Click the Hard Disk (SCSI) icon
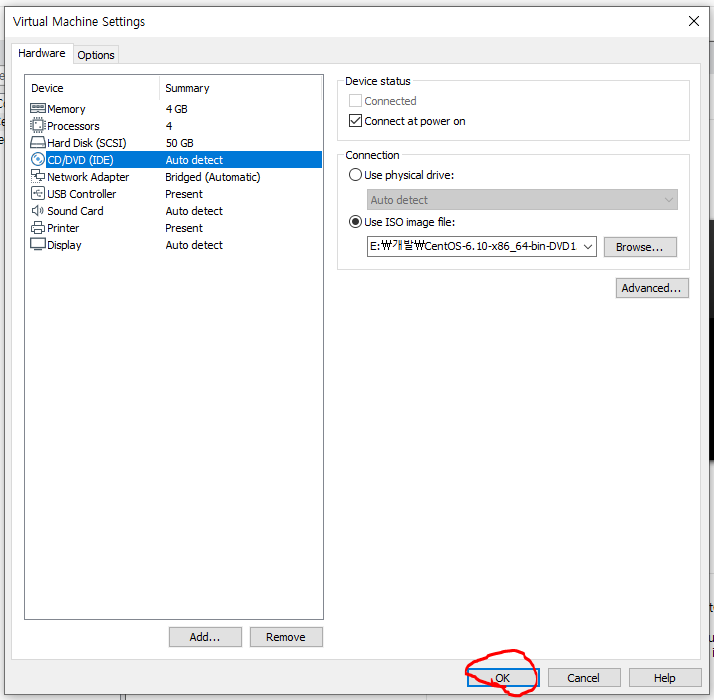The height and width of the screenshot is (700, 714). tap(38, 143)
